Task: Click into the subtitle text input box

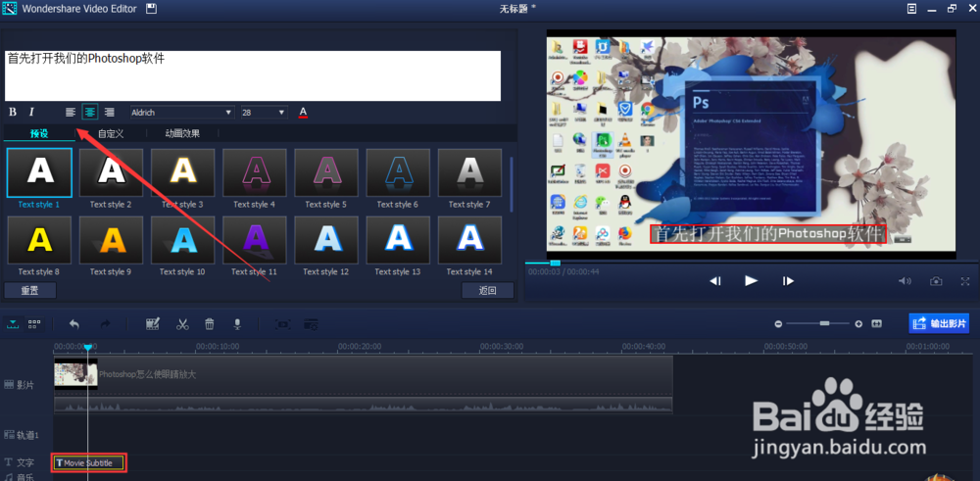Action: [253, 75]
